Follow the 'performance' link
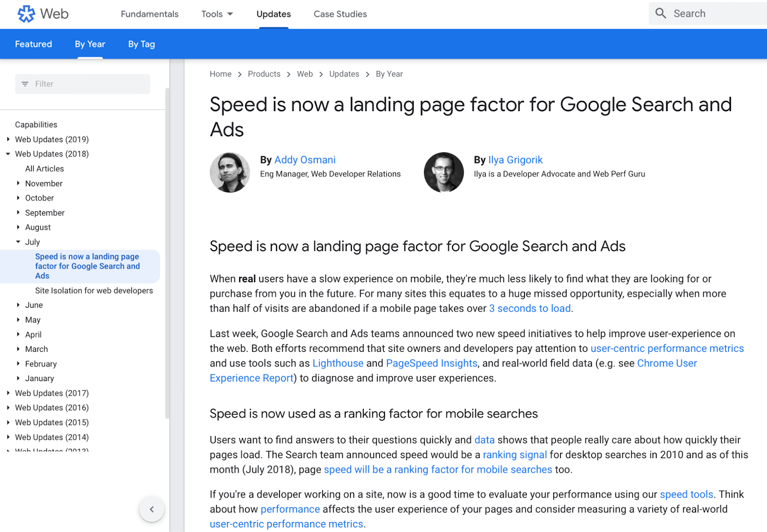This screenshot has width=767, height=532. 290,509
